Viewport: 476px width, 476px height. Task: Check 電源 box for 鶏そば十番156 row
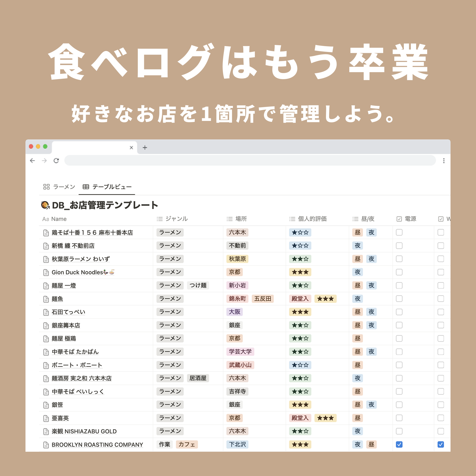click(399, 232)
